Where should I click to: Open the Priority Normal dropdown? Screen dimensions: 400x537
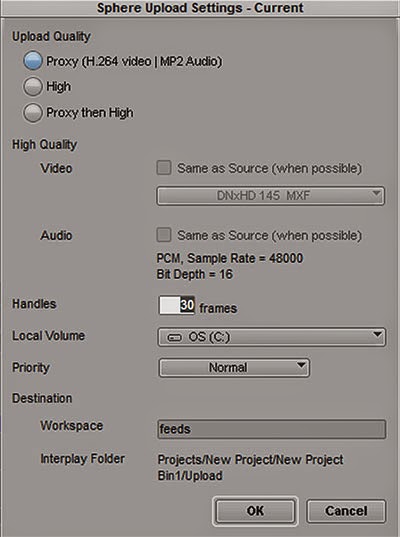click(234, 368)
